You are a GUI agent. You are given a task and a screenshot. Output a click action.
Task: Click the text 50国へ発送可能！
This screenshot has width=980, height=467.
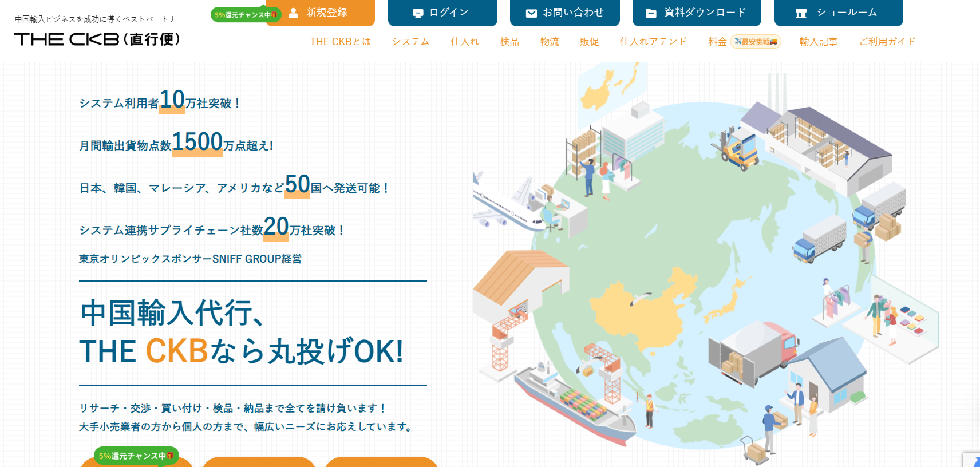[x=338, y=185]
